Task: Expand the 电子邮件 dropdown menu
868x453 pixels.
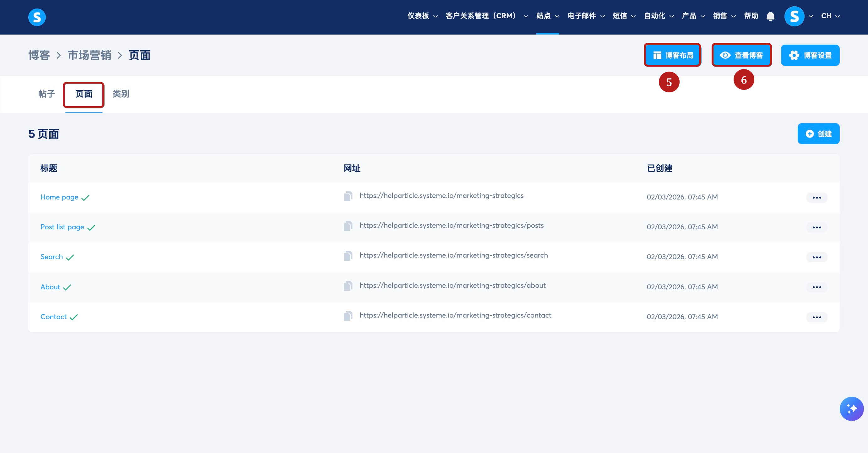Action: point(586,16)
